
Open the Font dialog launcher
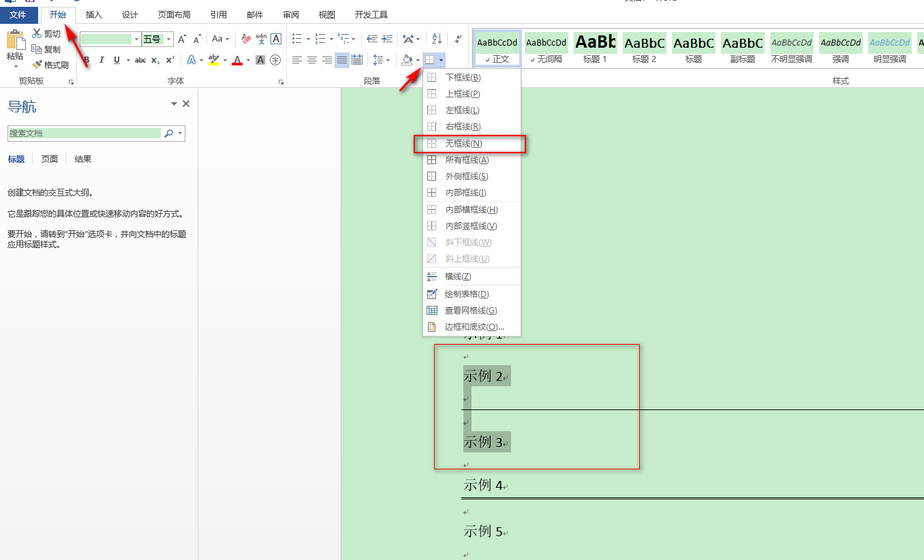click(281, 82)
